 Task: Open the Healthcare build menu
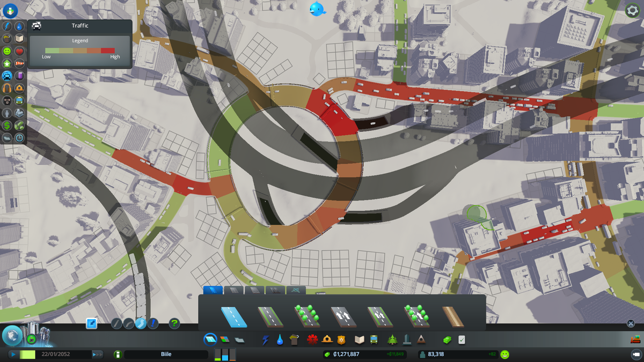pos(312,339)
